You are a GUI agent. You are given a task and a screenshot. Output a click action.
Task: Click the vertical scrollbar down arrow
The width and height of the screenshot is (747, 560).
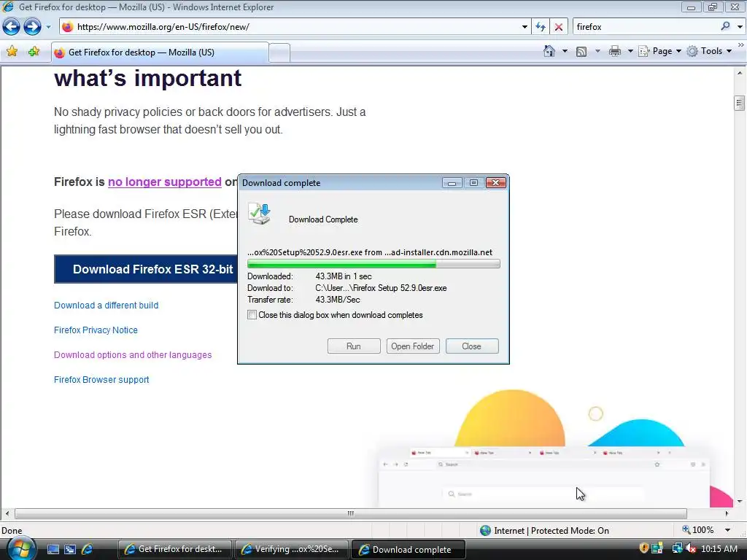click(x=740, y=502)
